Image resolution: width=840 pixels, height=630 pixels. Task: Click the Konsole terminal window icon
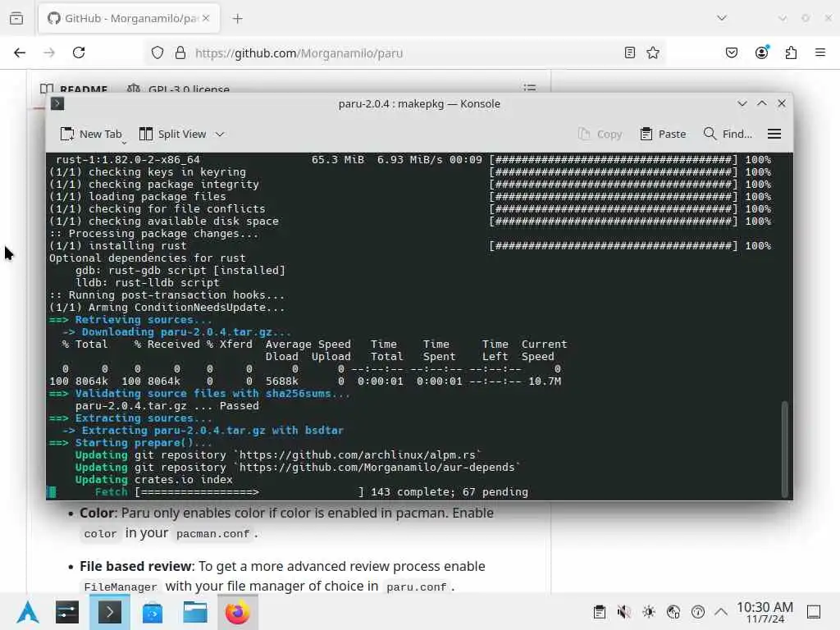(x=57, y=103)
